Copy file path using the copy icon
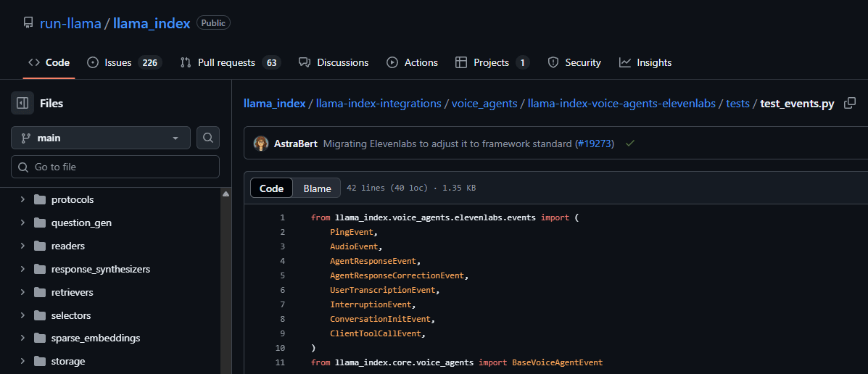Screen dimensions: 868x374 850,104
